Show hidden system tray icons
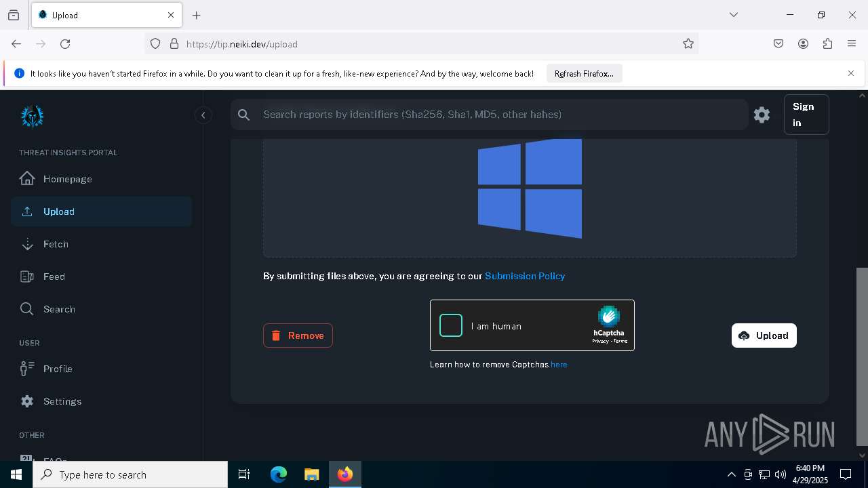This screenshot has width=868, height=488. coord(731,474)
